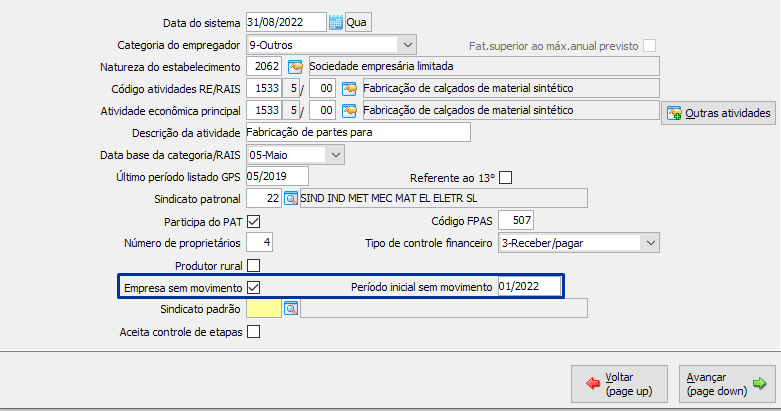This screenshot has width=781, height=411.
Task: Edit Período inicial sem movimento field
Action: [x=529, y=286]
